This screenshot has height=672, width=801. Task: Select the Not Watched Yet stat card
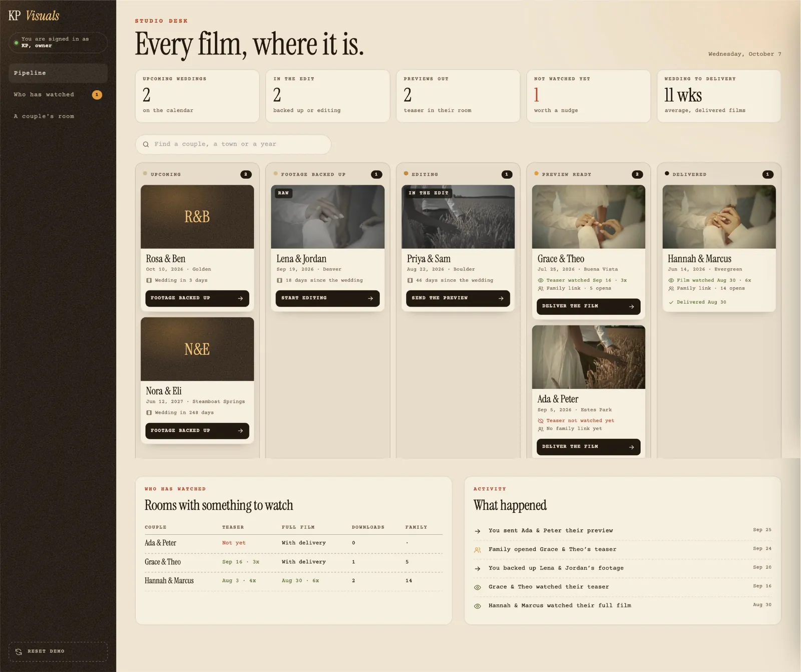click(589, 96)
